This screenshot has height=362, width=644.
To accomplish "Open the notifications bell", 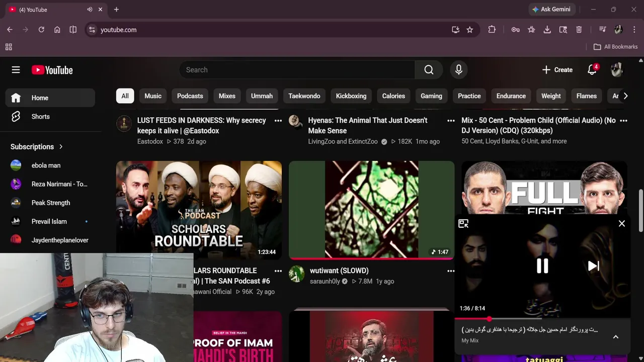I will tap(592, 70).
